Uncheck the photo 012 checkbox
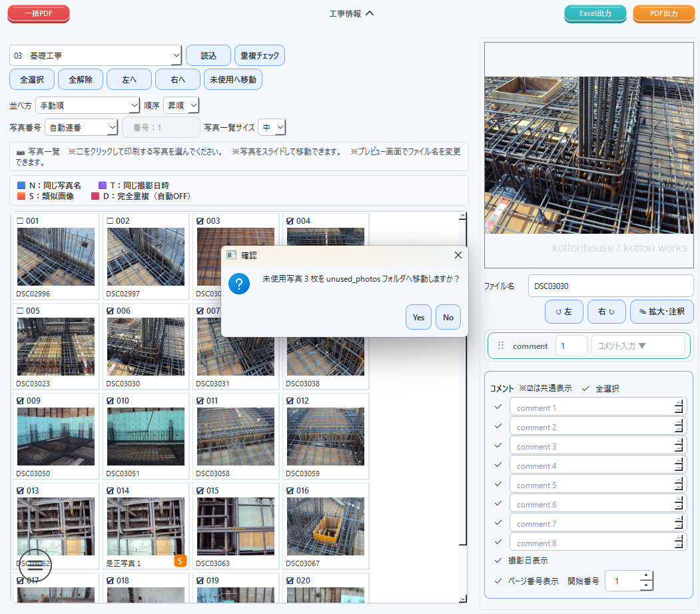 (290, 401)
